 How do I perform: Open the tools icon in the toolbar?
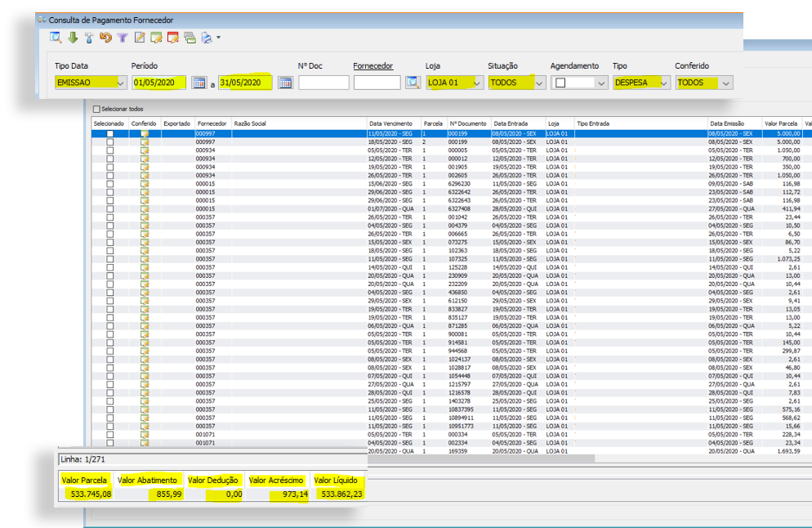pyautogui.click(x=89, y=38)
